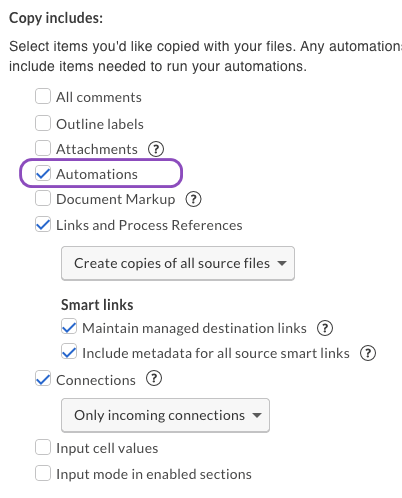
Task: Click the Automations label text
Action: (x=97, y=174)
